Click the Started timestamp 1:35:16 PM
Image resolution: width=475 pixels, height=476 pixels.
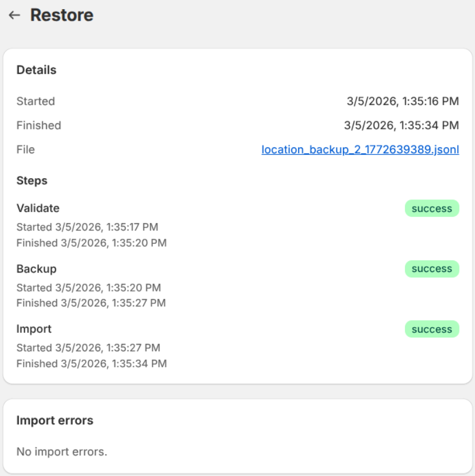[x=402, y=101]
